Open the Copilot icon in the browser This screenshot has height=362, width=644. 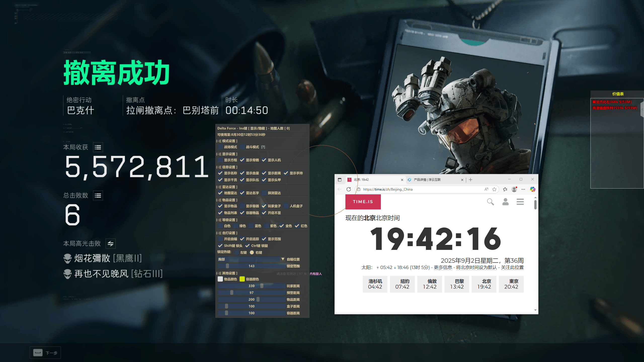tap(533, 189)
